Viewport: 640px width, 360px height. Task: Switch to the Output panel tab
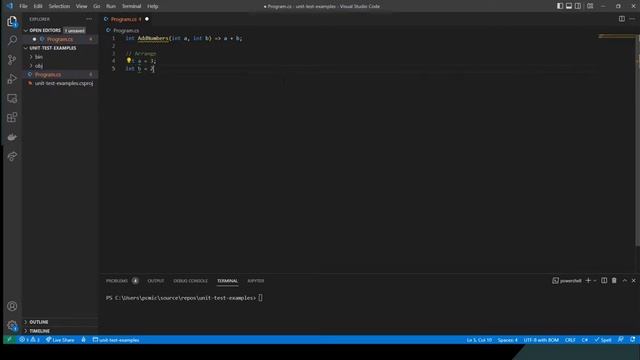156,281
